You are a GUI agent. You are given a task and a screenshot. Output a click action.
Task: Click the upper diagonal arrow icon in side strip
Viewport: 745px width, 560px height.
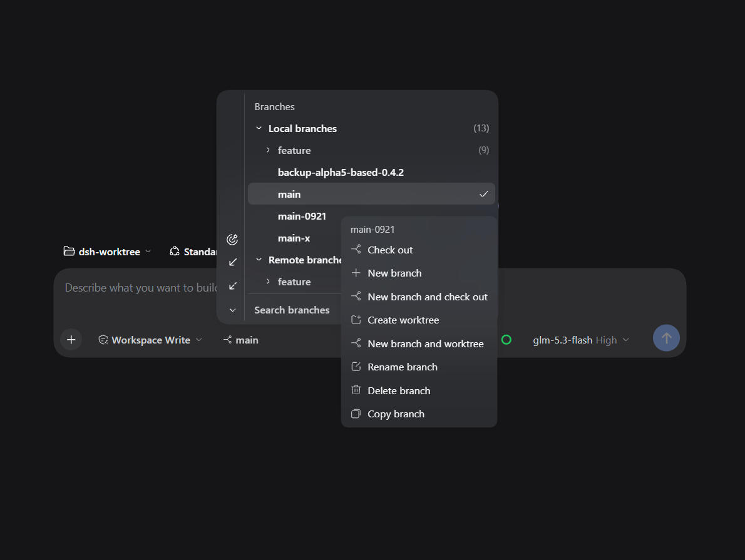(x=233, y=262)
